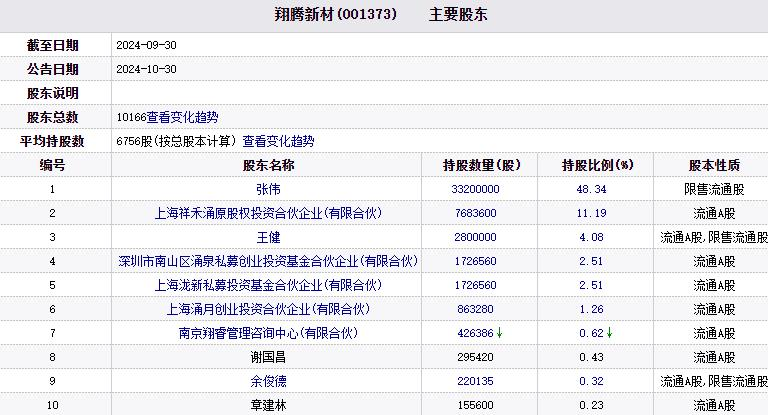Click the green down arrow beside 426386
This screenshot has width=768, height=415.
click(x=499, y=332)
